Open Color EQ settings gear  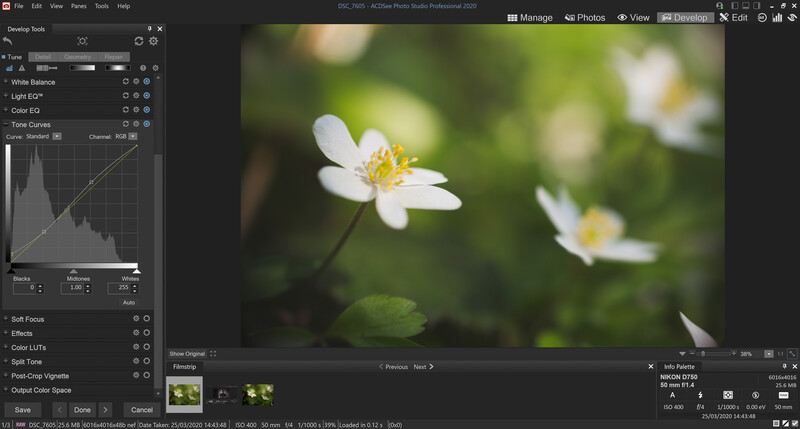click(136, 110)
